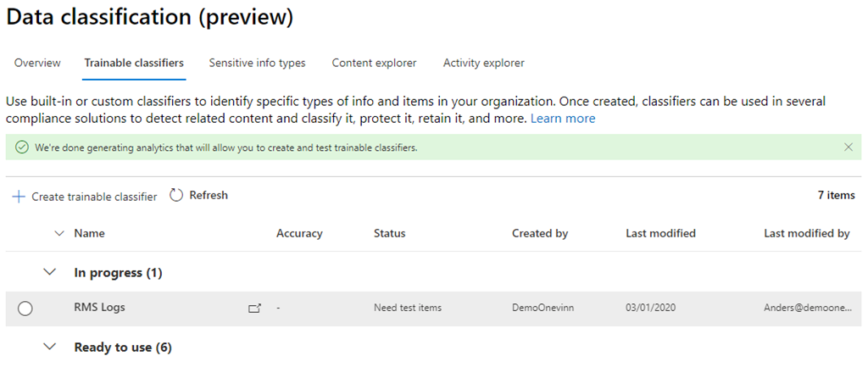868x367 pixels.
Task: Switch to the Overview tab
Action: point(37,63)
